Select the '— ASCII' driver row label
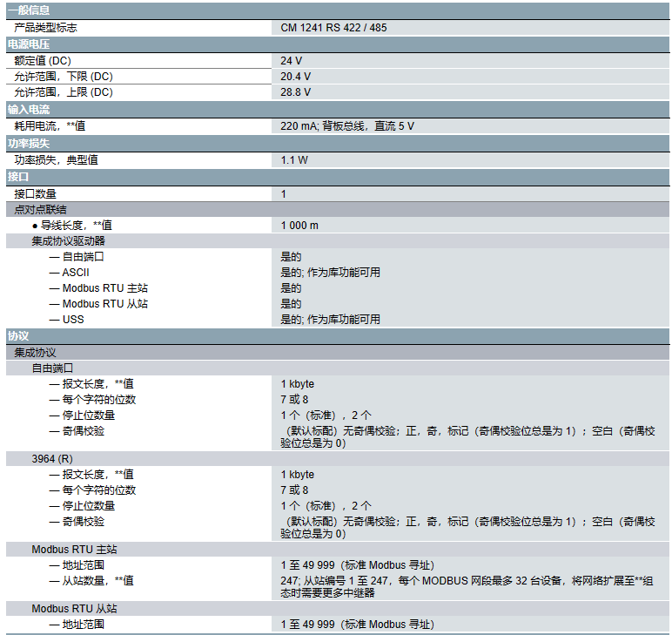The image size is (672, 635). click(x=69, y=273)
